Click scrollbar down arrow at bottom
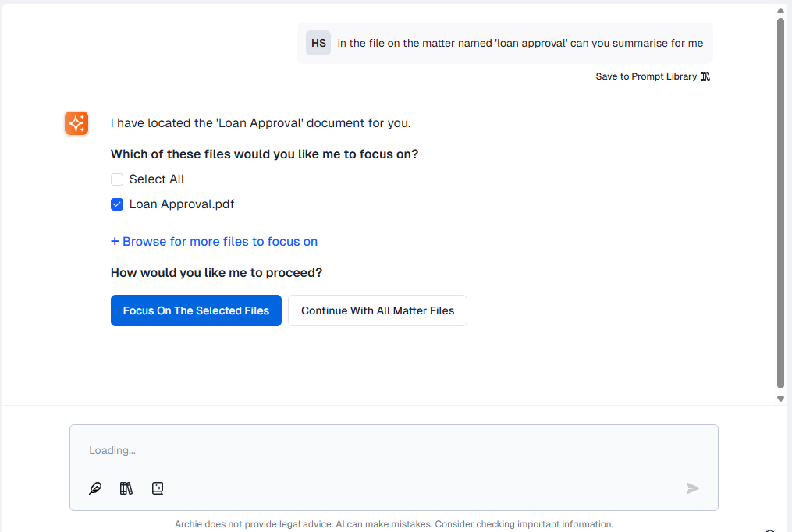This screenshot has width=792, height=532. [780, 399]
